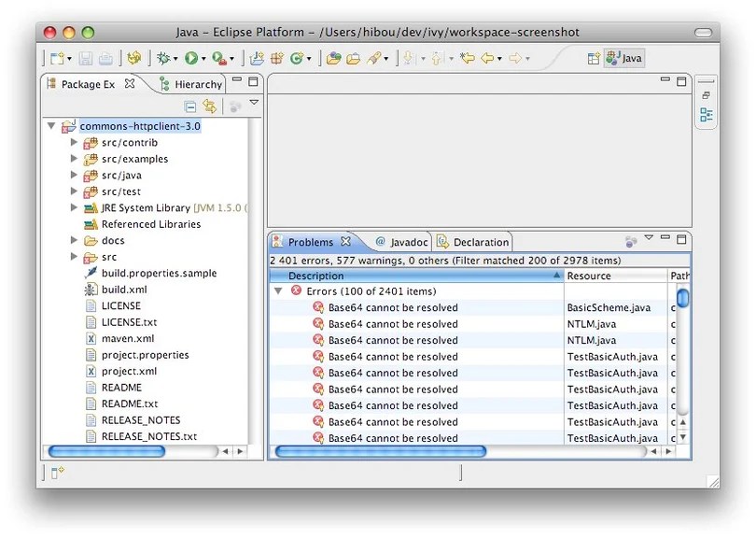The image size is (756, 538).
Task: Click the New wizard toolbar icon
Action: [57, 59]
